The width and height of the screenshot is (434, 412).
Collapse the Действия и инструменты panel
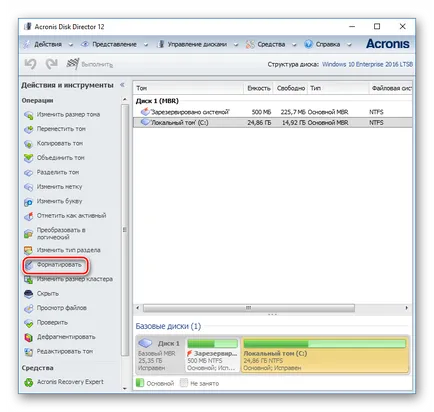122,85
